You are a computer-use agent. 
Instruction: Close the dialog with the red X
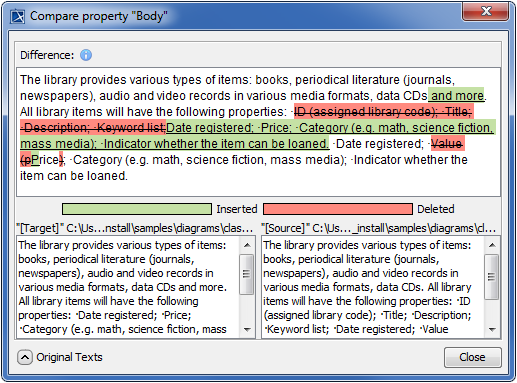coord(486,11)
